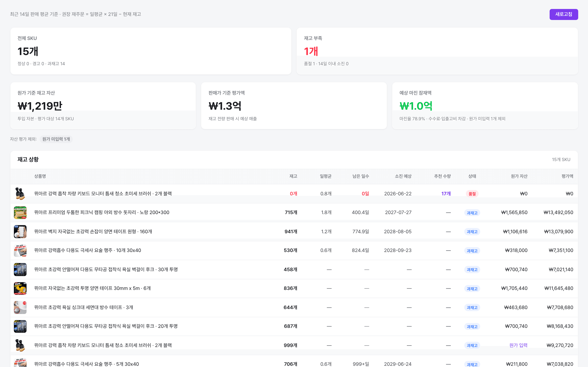The width and height of the screenshot is (588, 367).
Task: Click the round double-sided tape 160개 thumbnail
Action: (20, 231)
